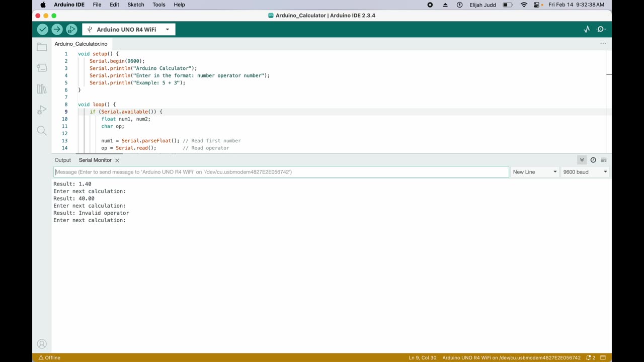Open the Sketchbook folder panel
This screenshot has width=644, height=362.
point(42,47)
